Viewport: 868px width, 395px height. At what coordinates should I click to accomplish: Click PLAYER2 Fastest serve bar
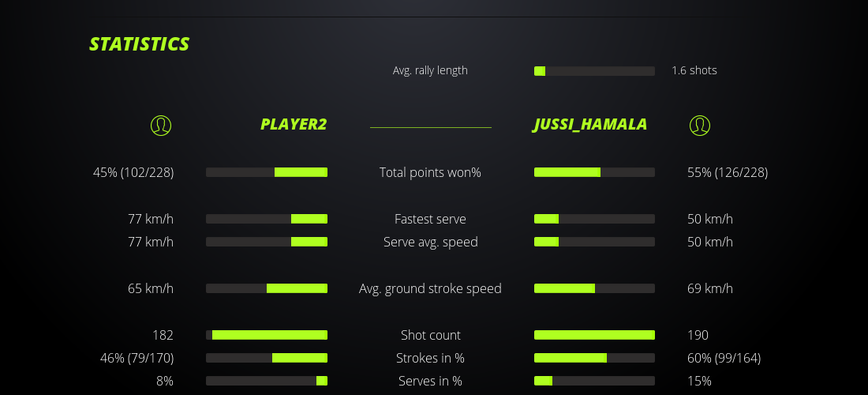click(267, 219)
